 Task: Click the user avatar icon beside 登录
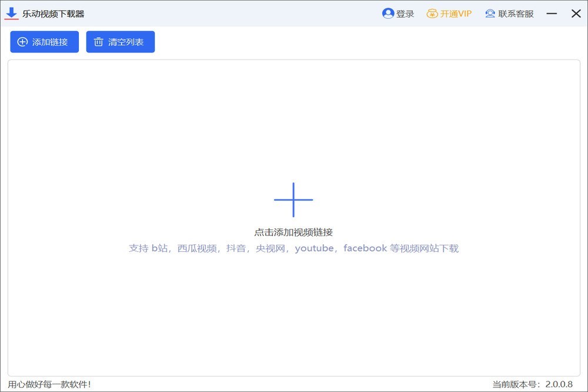tap(387, 14)
